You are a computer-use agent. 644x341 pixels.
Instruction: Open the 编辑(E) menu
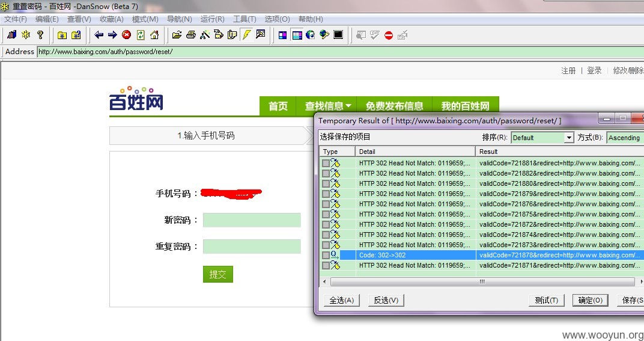click(x=47, y=19)
